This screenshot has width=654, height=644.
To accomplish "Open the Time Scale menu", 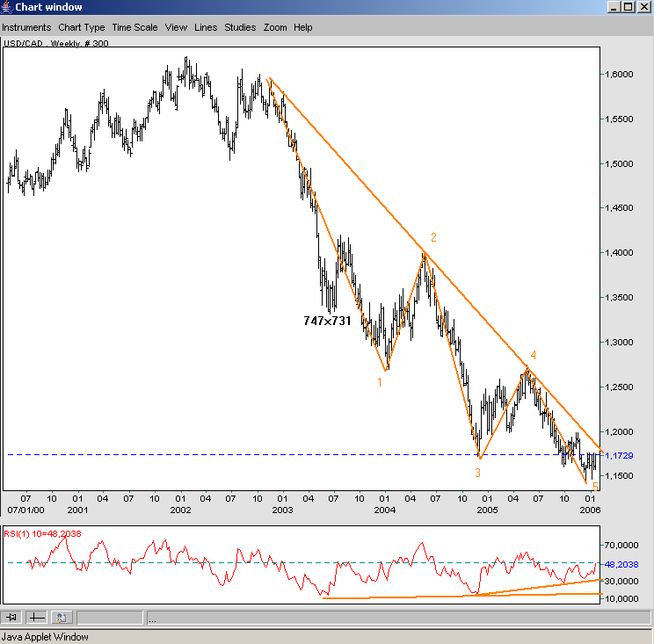I will click(x=134, y=27).
